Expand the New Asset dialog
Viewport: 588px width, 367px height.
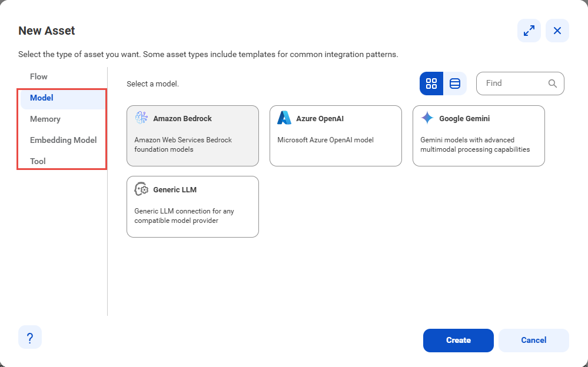[x=529, y=31]
